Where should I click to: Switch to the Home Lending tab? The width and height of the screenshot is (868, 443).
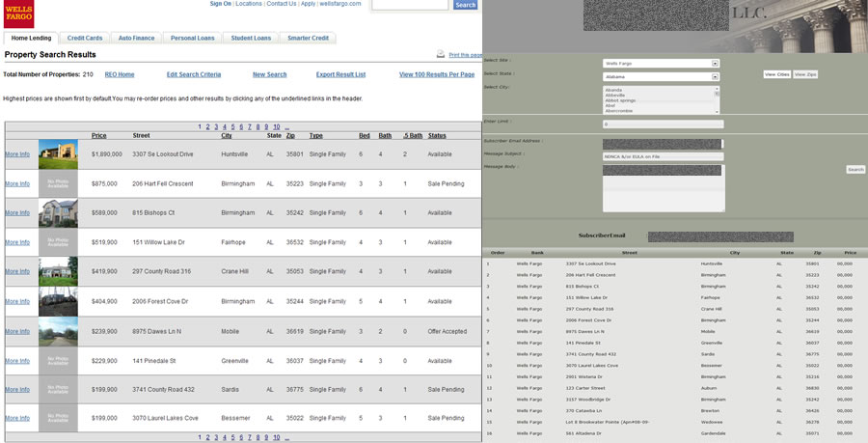[31, 39]
